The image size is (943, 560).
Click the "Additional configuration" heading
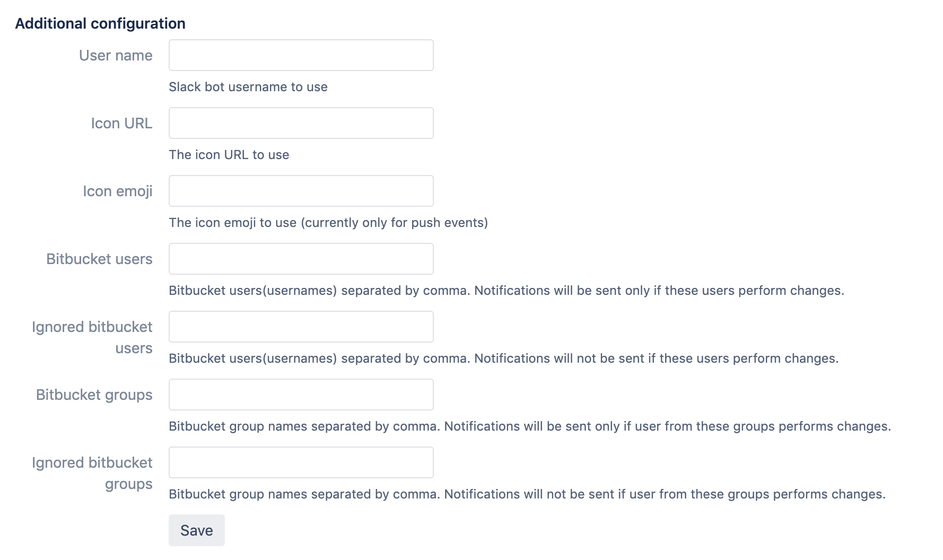[100, 23]
